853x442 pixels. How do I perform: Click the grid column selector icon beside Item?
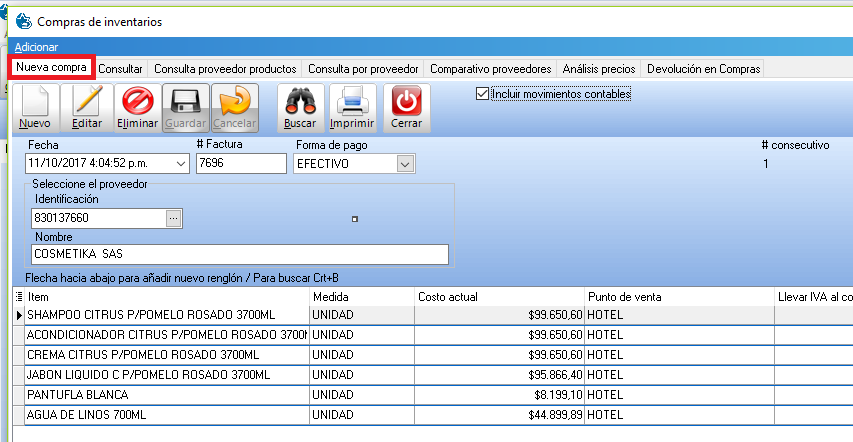20,297
